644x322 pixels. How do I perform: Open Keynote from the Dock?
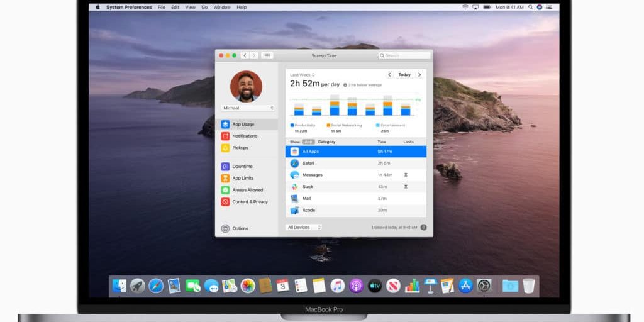(x=430, y=286)
